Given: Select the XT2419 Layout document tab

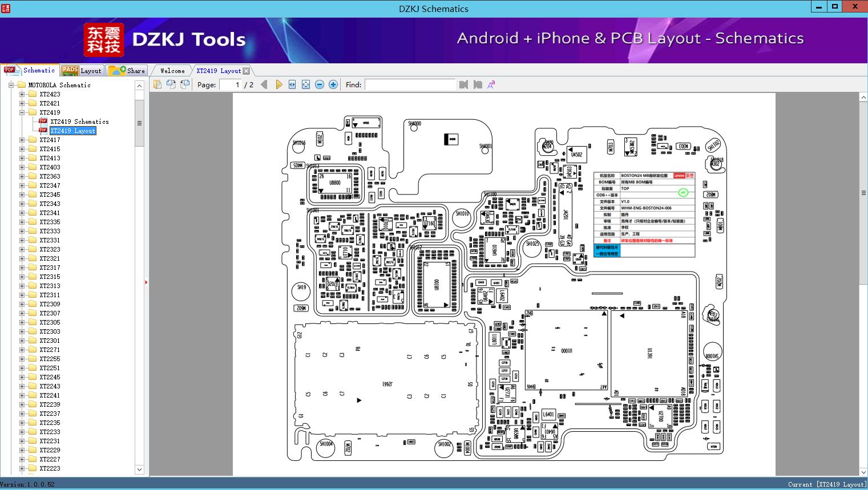Looking at the screenshot, I should [x=219, y=71].
